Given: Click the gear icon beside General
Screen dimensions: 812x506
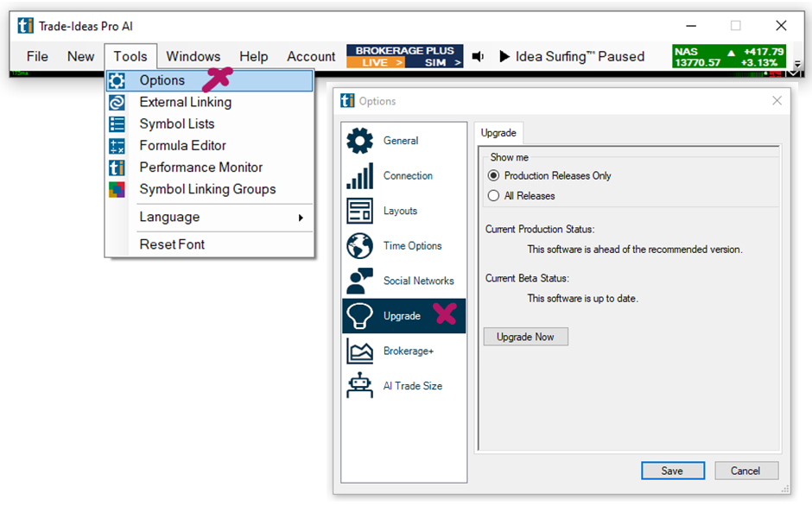Looking at the screenshot, I should 359,141.
